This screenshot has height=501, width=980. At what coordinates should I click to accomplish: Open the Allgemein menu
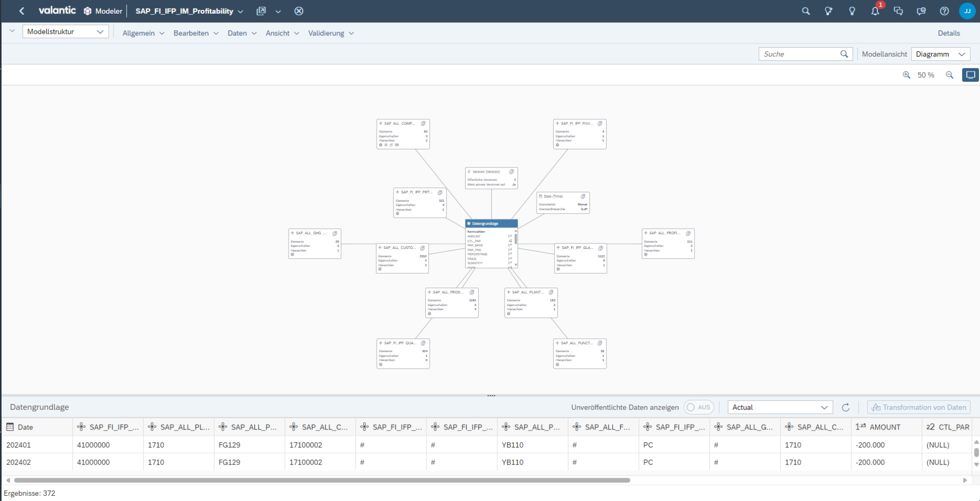[x=143, y=33]
